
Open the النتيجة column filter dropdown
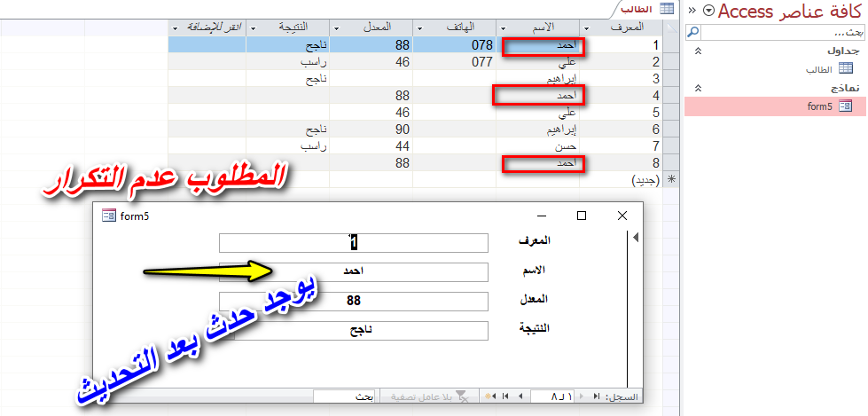point(254,28)
